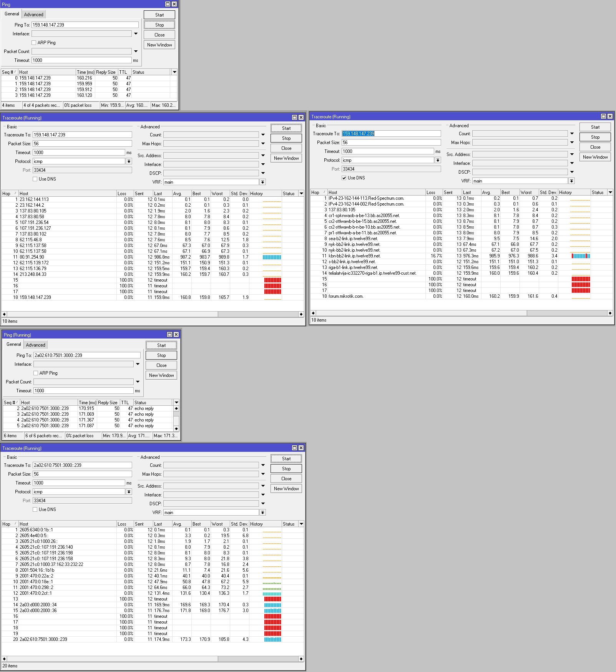Viewport: 616px width, 672px height.
Task: Stop the right traceroute to forum.mikrotik.com
Action: coord(595,137)
